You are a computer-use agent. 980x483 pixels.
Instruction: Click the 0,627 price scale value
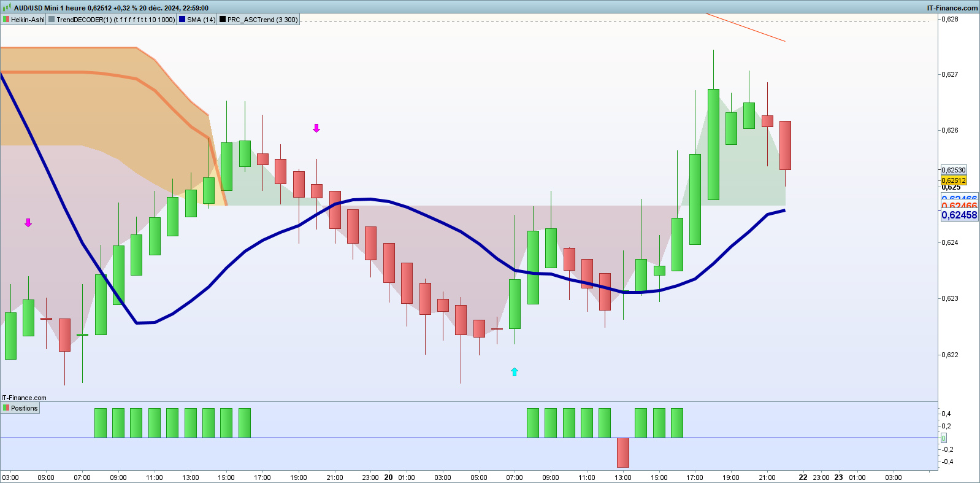click(950, 74)
